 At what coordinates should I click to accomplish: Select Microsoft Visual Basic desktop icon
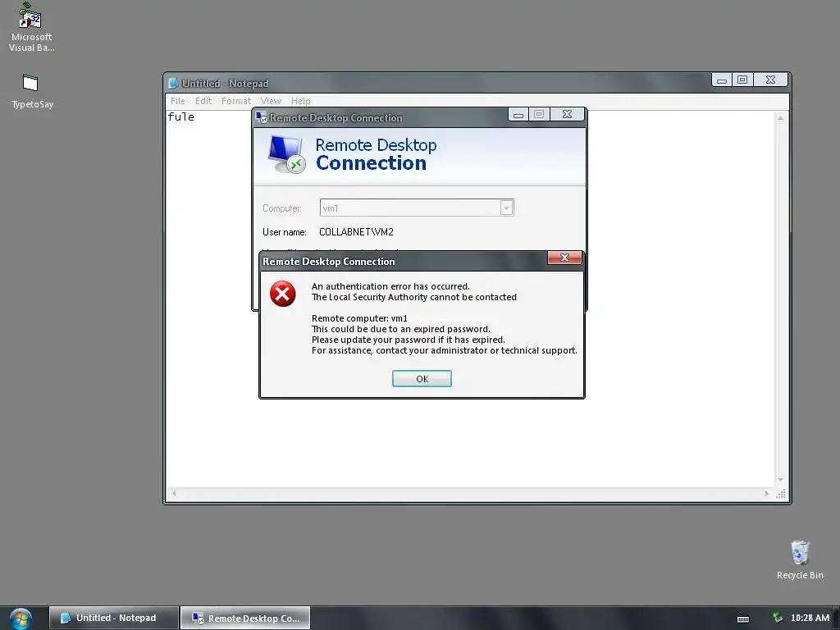(x=32, y=27)
